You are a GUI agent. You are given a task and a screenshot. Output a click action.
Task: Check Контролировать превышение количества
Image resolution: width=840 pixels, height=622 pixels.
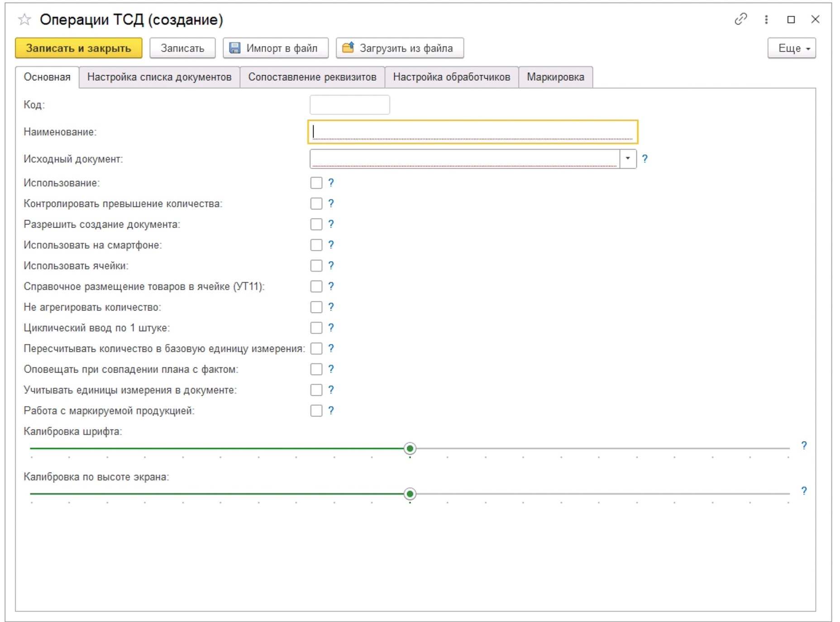(316, 204)
